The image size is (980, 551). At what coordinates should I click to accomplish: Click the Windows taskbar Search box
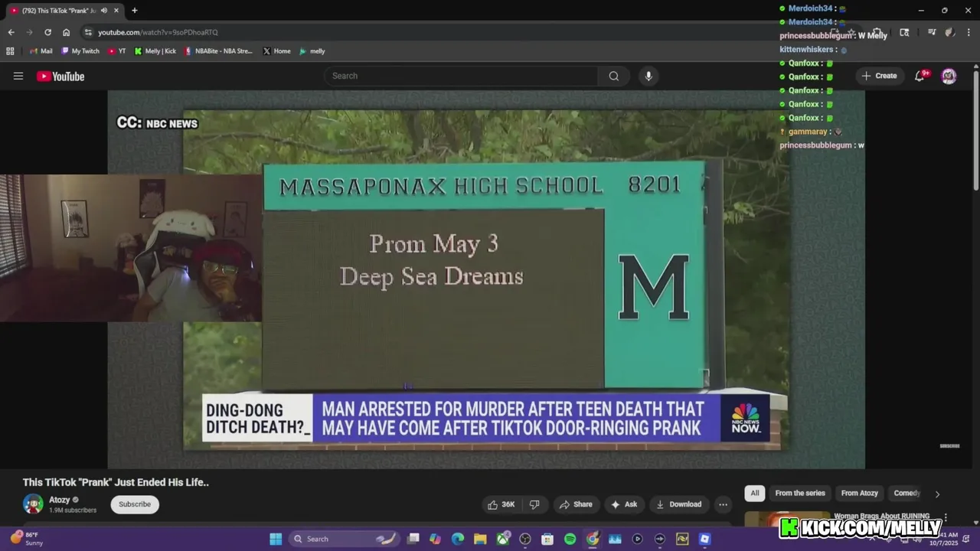point(343,539)
